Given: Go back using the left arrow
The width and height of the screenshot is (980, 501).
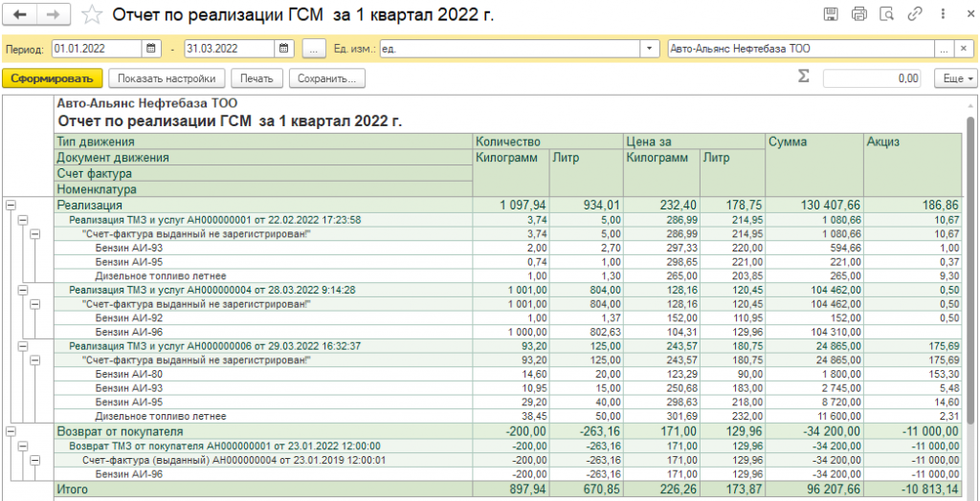Looking at the screenshot, I should click(21, 14).
